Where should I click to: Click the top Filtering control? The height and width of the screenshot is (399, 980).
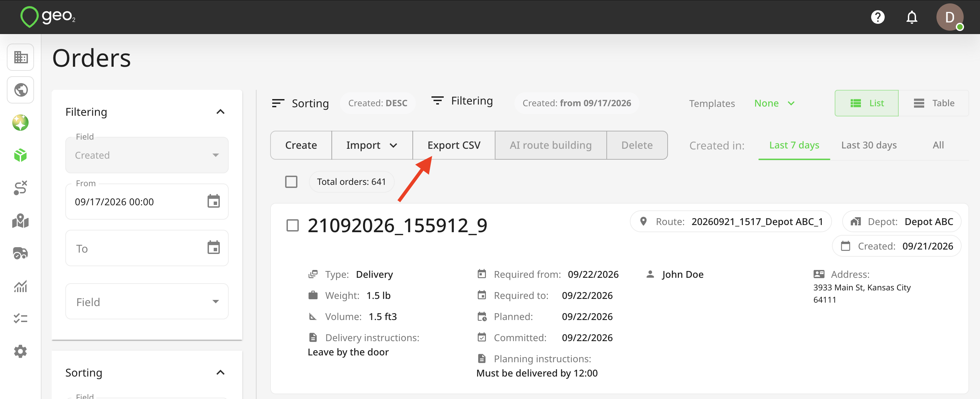[x=462, y=101]
